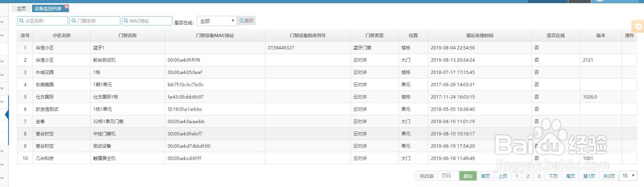Select serial number 0159449327
Viewport: 644px width, 187px height.
[x=281, y=48]
